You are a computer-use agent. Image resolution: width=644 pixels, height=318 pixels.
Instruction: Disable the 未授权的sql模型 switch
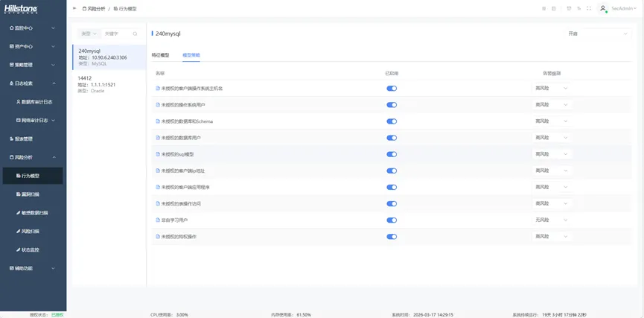(392, 154)
